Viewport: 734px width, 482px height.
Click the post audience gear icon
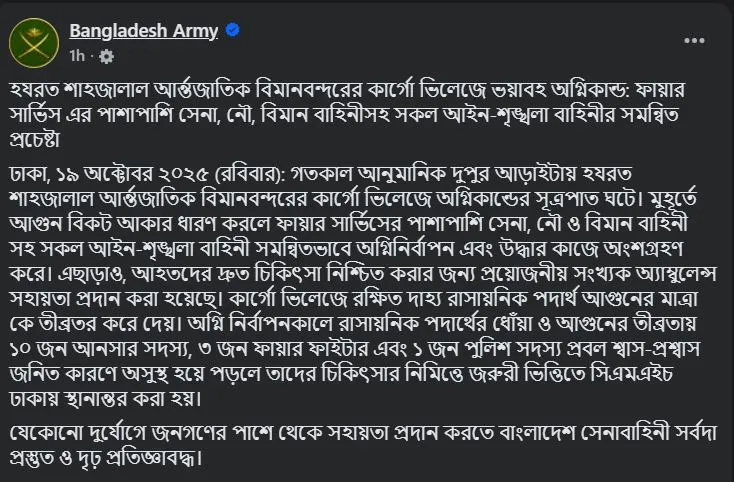click(x=107, y=56)
